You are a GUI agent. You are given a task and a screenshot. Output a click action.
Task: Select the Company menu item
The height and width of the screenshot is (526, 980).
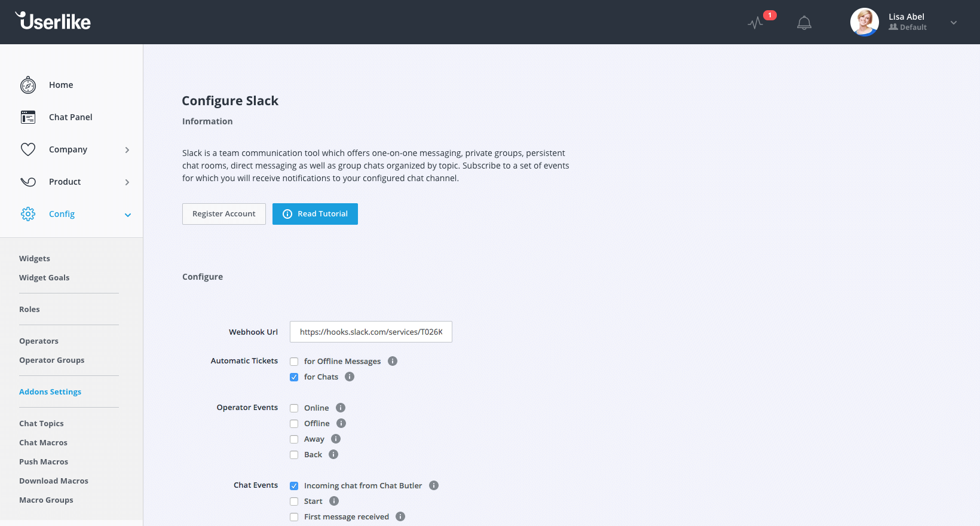68,149
